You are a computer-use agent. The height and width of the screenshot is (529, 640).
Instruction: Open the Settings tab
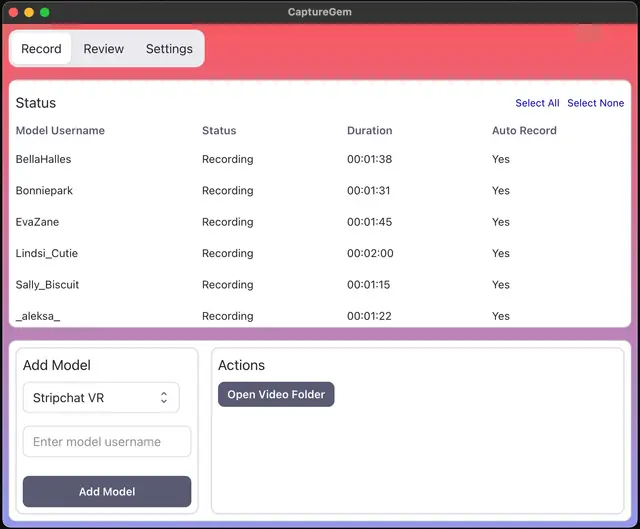[x=169, y=49]
